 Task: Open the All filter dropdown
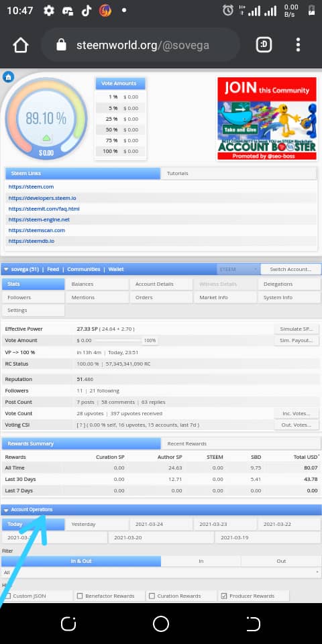(161, 572)
